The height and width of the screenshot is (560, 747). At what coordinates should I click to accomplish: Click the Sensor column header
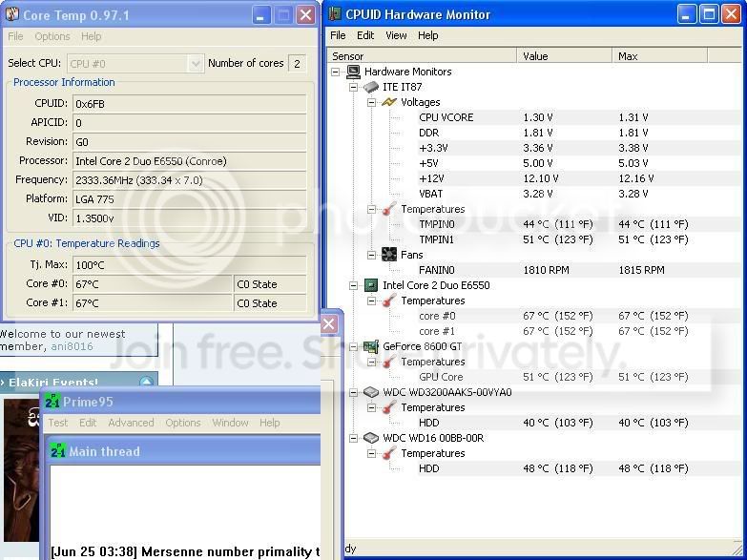[422, 56]
